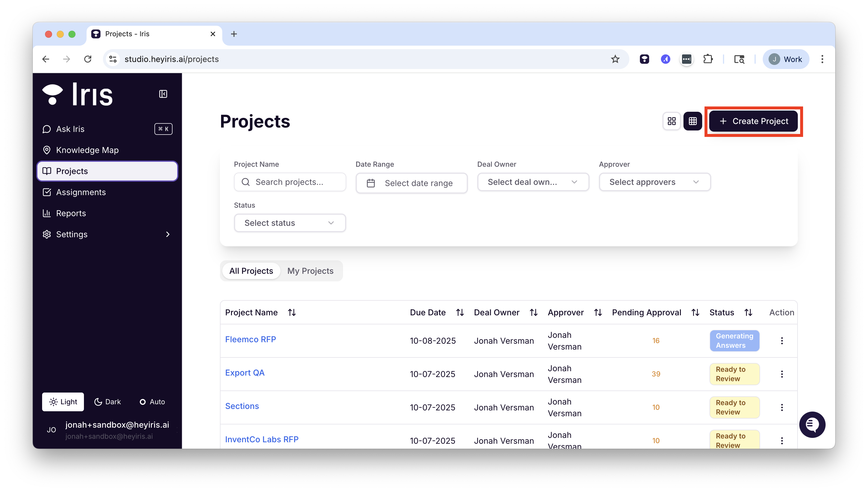Open Settings in sidebar
This screenshot has width=868, height=492.
pyautogui.click(x=107, y=235)
